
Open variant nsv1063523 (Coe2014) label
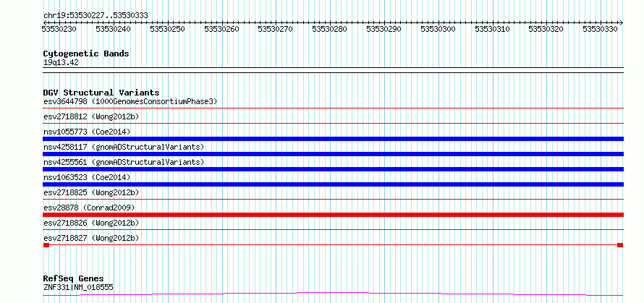pos(87,177)
